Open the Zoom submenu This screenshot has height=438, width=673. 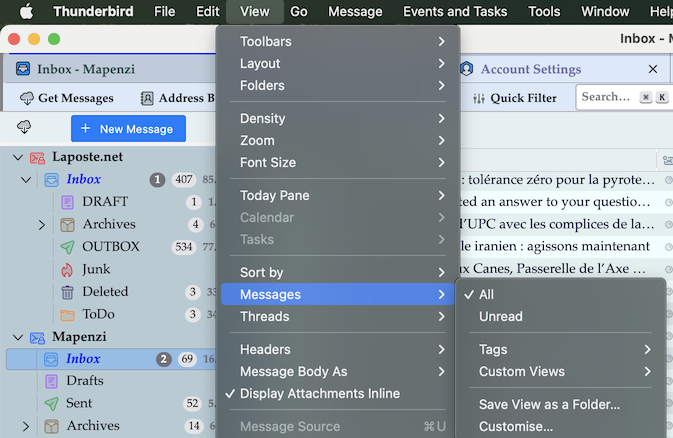pos(337,140)
